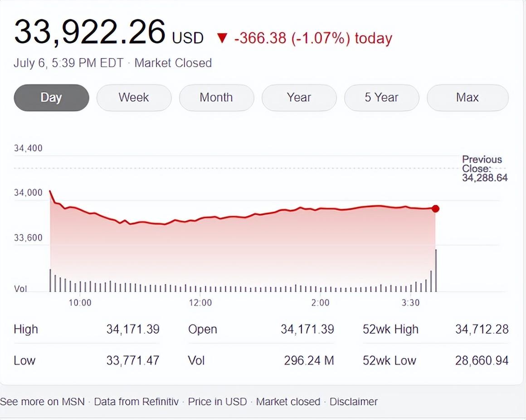Click the Data from Refinitiv text

pos(136,401)
